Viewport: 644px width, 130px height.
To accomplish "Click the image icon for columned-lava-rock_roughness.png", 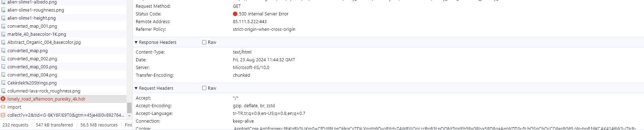I will tap(3, 91).
